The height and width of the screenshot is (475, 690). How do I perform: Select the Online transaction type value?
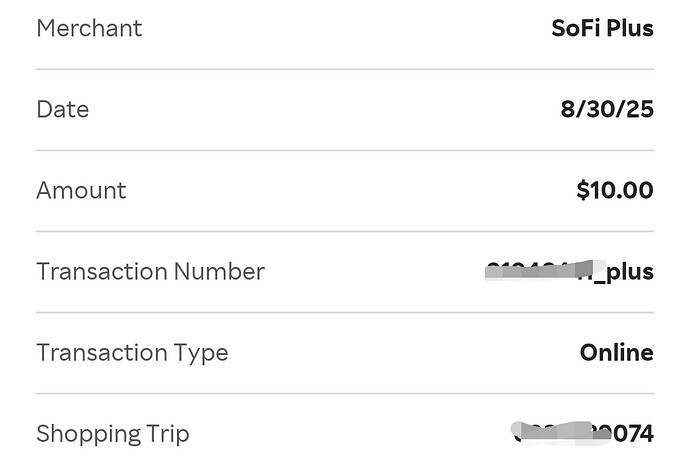coord(616,352)
